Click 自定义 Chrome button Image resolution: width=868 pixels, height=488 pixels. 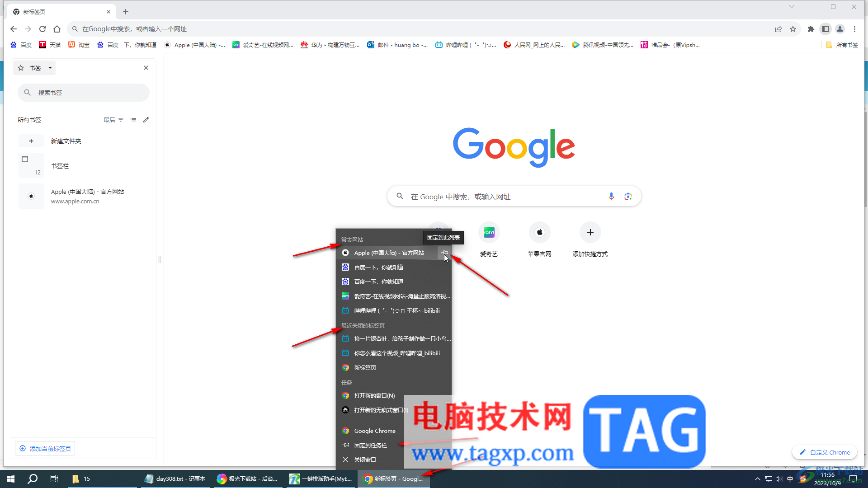(x=825, y=452)
